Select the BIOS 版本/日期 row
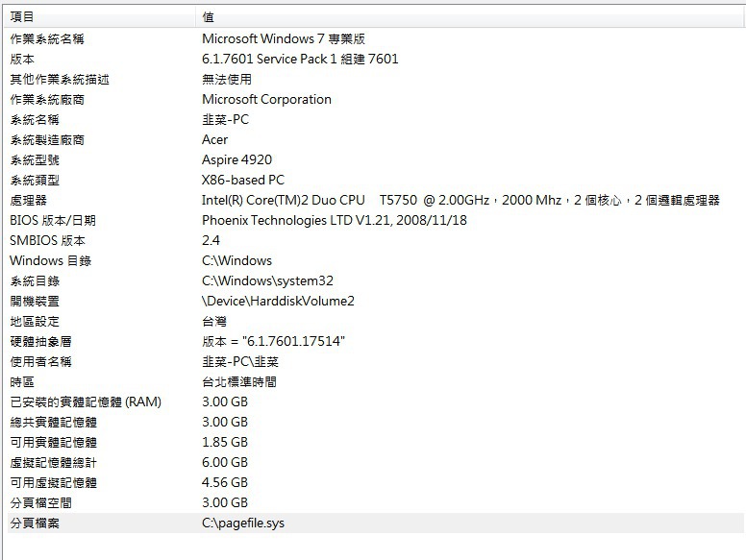746x560 pixels. point(53,220)
